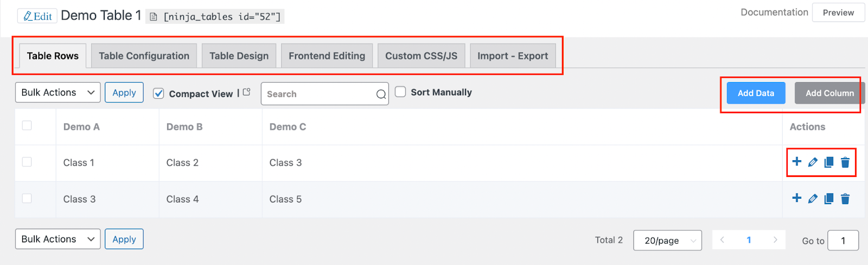Tick the select-all checkbox in table header
Image resolution: width=868 pixels, height=265 pixels.
[27, 125]
